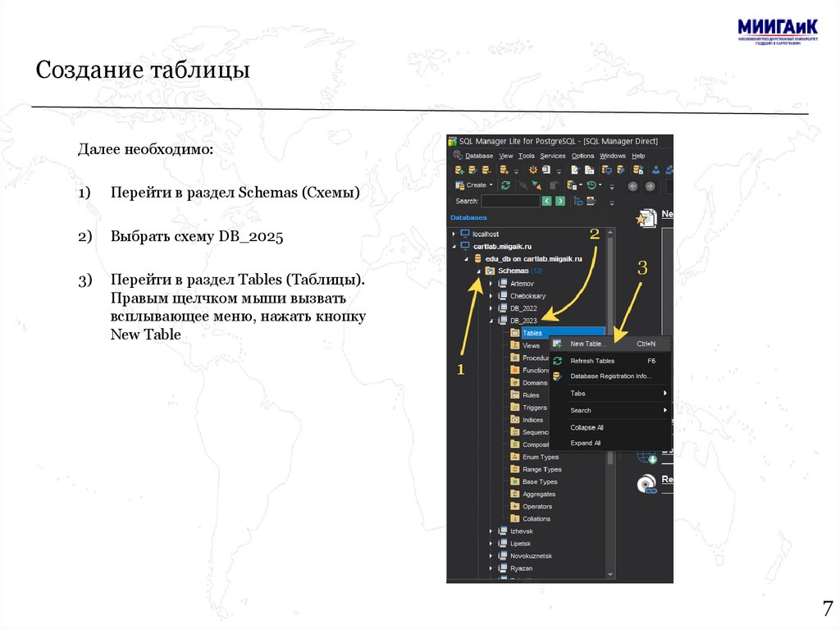Click the Edit Database Registration icon with pencil
840x629 pixels.
(x=472, y=170)
